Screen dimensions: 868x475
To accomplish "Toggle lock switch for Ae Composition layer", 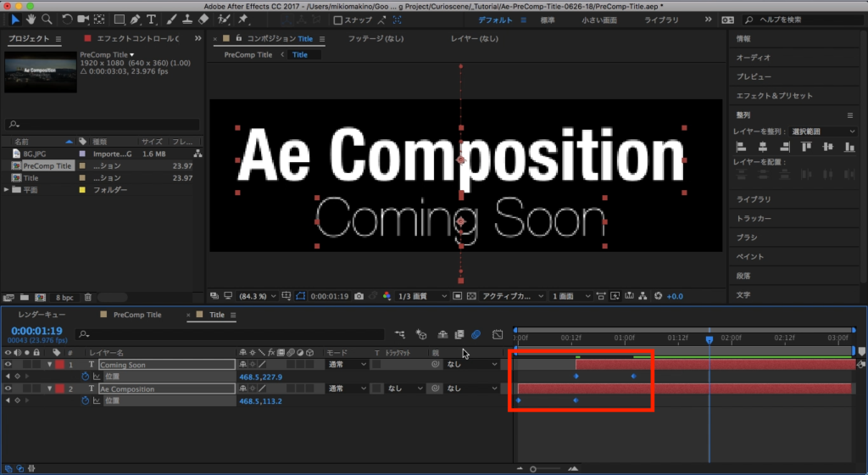I will tap(36, 388).
